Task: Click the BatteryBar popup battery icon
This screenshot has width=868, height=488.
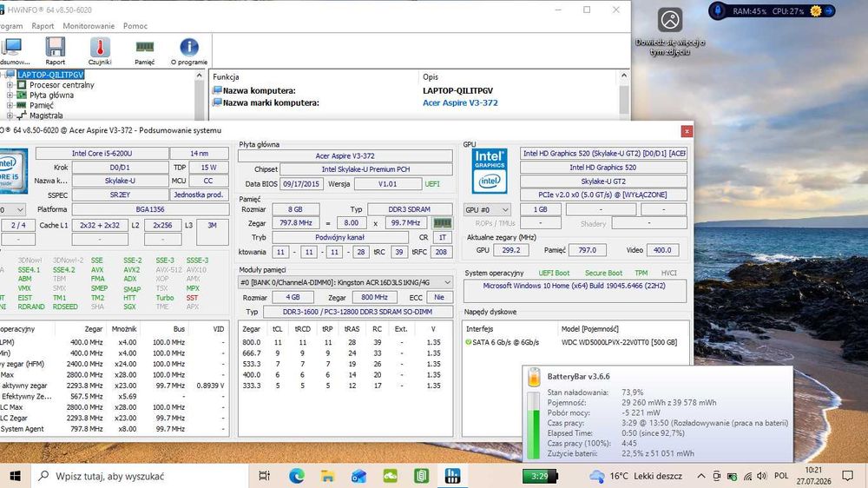Action: coord(534,377)
